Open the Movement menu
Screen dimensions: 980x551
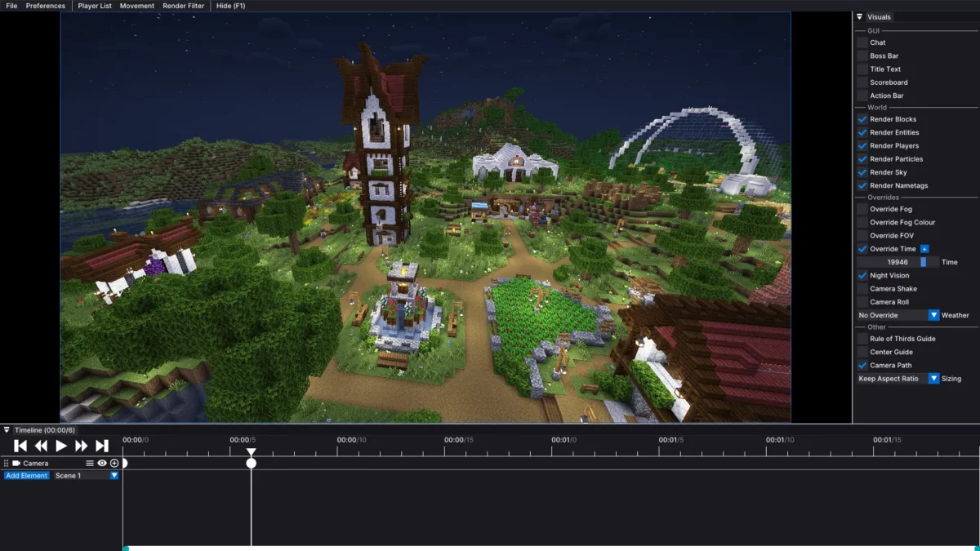[137, 6]
